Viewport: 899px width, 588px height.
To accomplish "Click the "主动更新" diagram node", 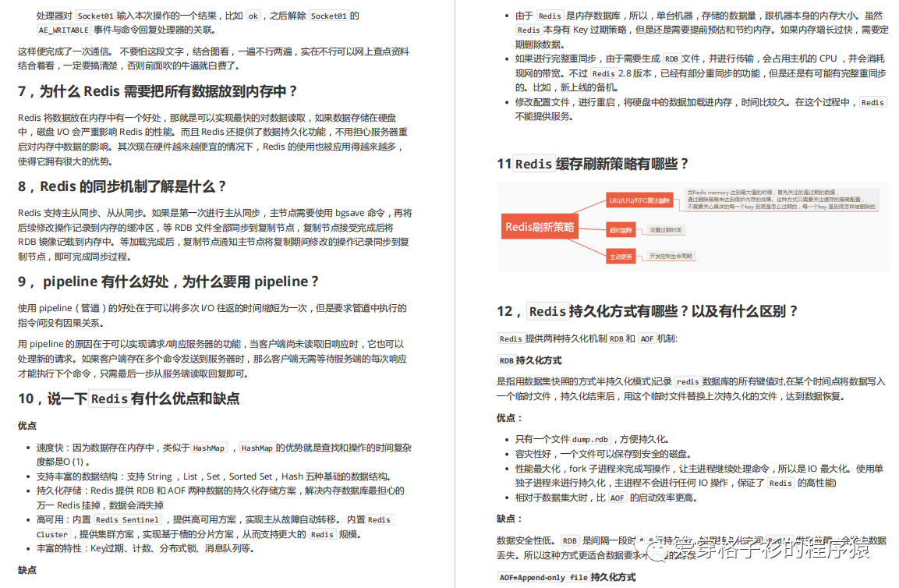I will 621,257.
